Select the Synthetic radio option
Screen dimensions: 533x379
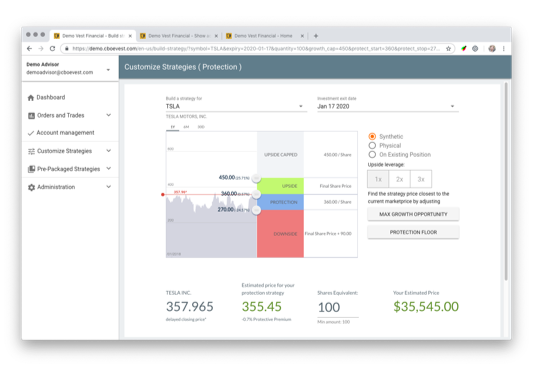[x=372, y=136]
